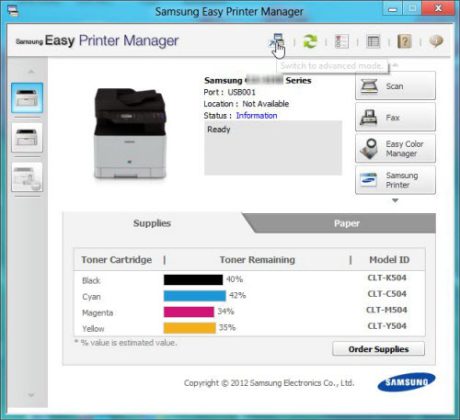
Task: Click the Yellow toner level bar
Action: 190,328
